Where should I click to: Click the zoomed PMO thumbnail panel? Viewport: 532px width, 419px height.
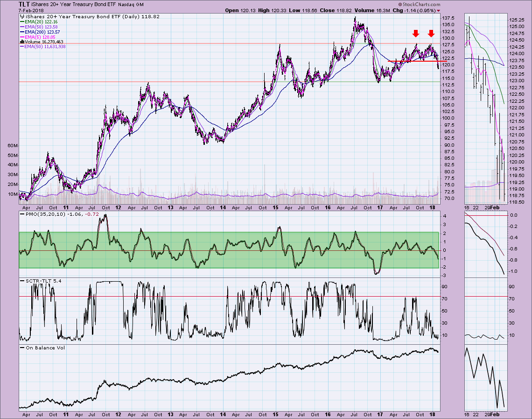(x=484, y=243)
